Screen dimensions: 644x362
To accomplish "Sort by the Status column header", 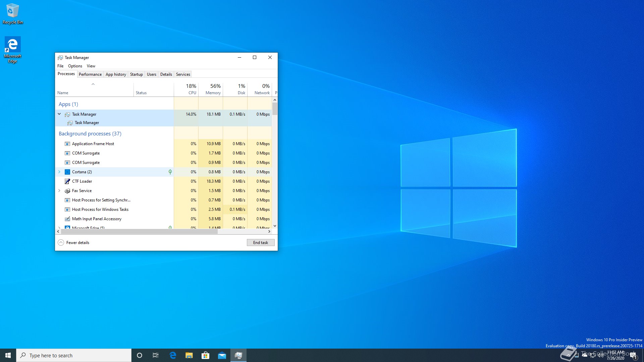I will pyautogui.click(x=154, y=89).
